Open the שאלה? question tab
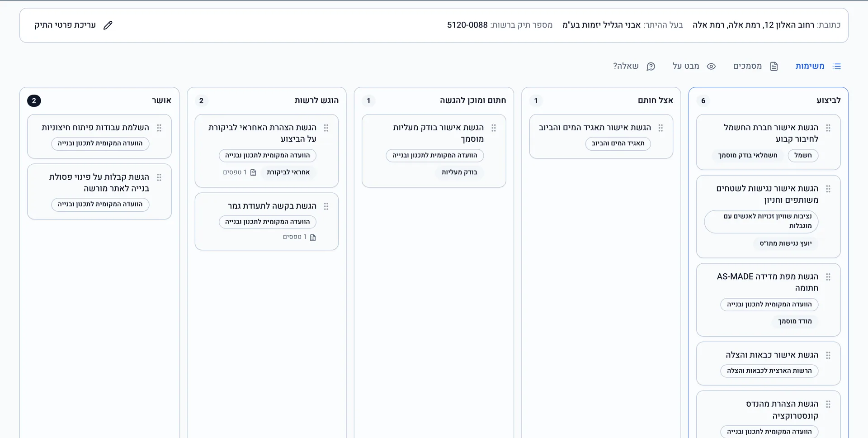Image resolution: width=868 pixels, height=438 pixels. [634, 66]
